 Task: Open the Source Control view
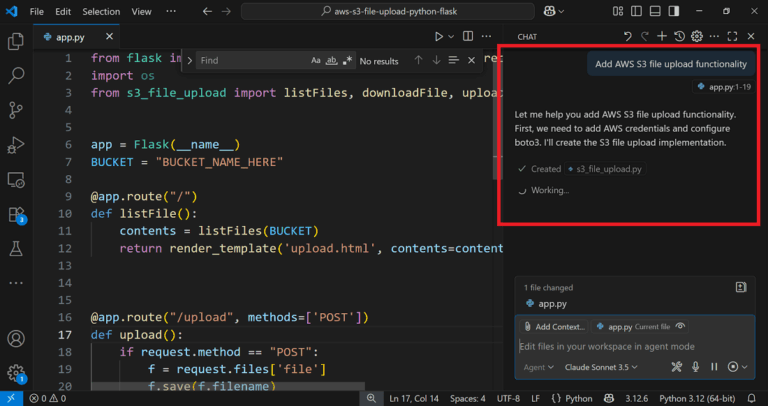(16, 111)
